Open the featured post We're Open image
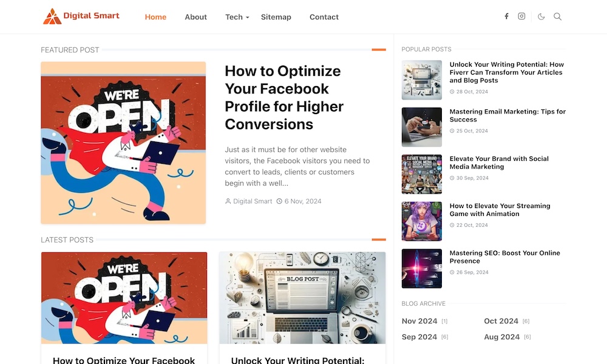The width and height of the screenshot is (607, 364). point(123,143)
